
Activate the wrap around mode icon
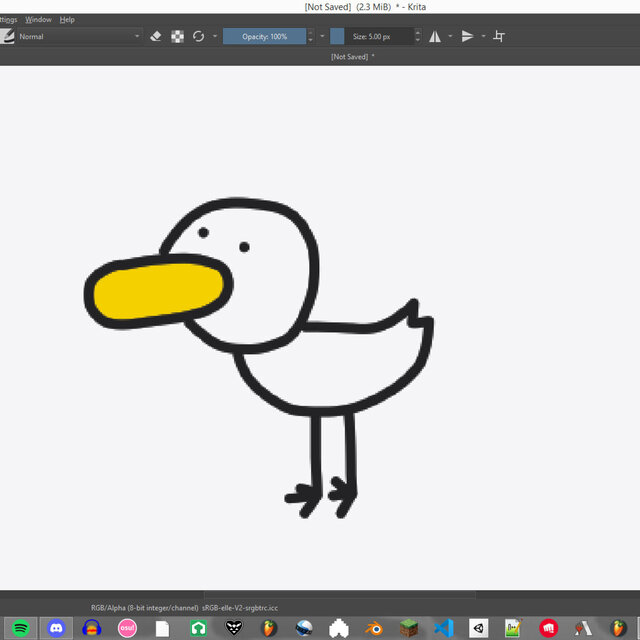coord(499,36)
